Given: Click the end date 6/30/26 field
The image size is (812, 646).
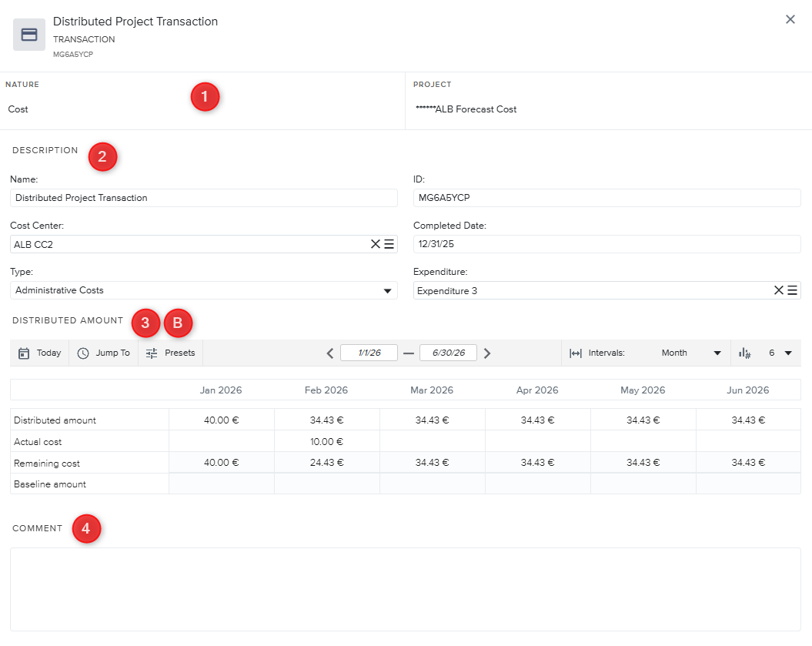Looking at the screenshot, I should tap(448, 353).
